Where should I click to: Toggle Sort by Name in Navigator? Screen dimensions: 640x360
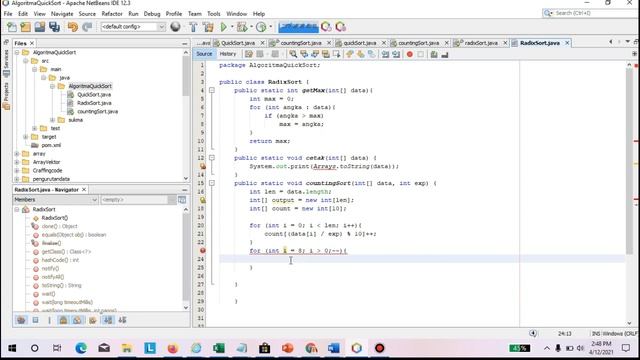(108, 320)
